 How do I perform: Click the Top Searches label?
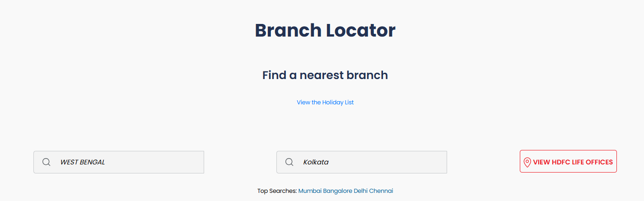[277, 191]
